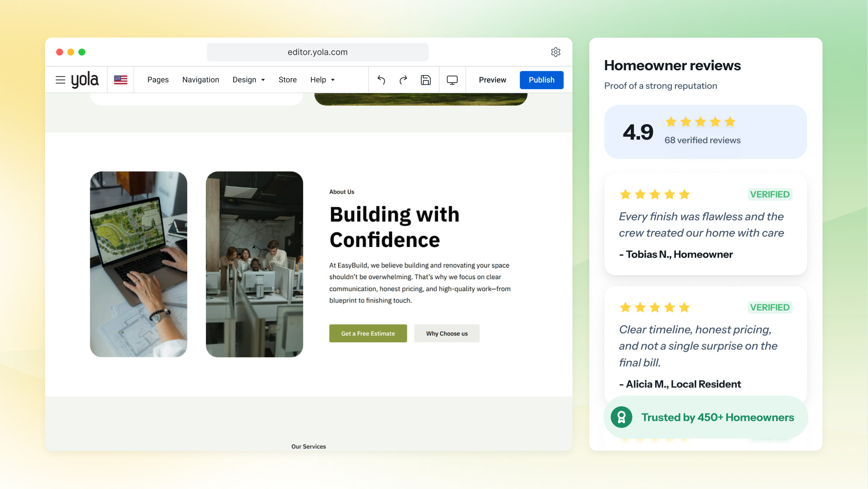The height and width of the screenshot is (489, 868).
Task: Click the 4.9 rating score
Action: pos(638,132)
